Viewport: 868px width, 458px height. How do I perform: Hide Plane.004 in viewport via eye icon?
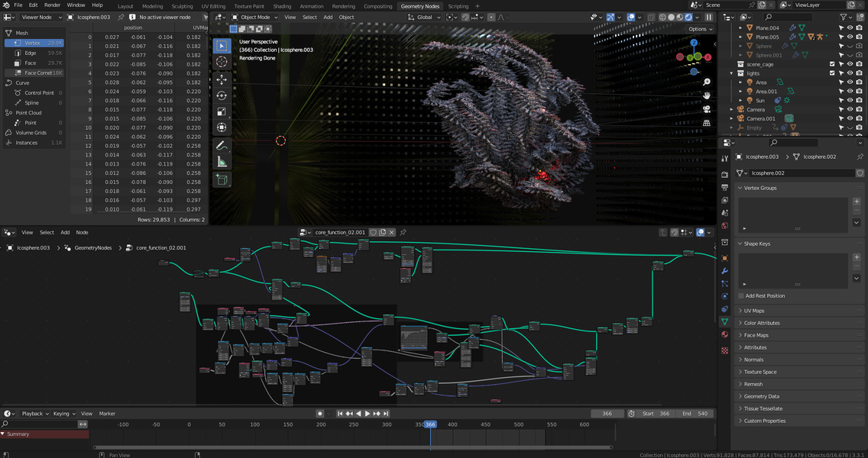[850, 27]
